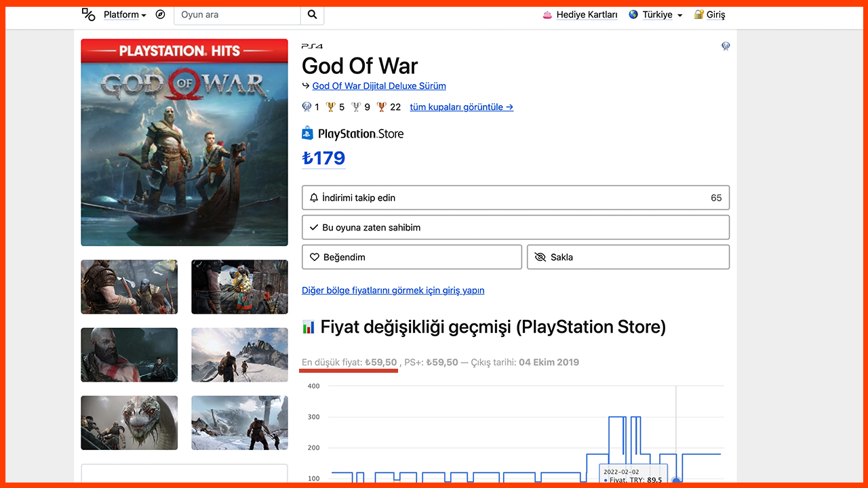The height and width of the screenshot is (488, 868).
Task: Click the lock icon beside Giriş
Action: (698, 15)
